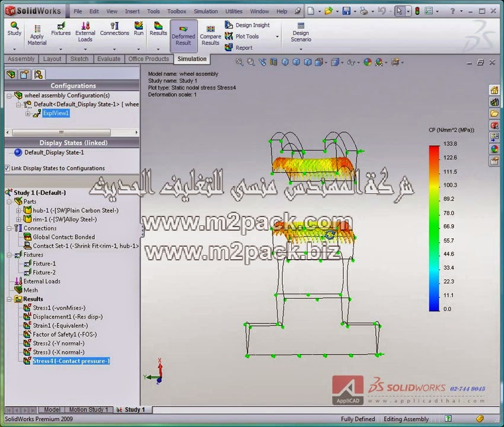Screen dimensions: 504x427
Task: Open the File menu
Action: [78, 11]
